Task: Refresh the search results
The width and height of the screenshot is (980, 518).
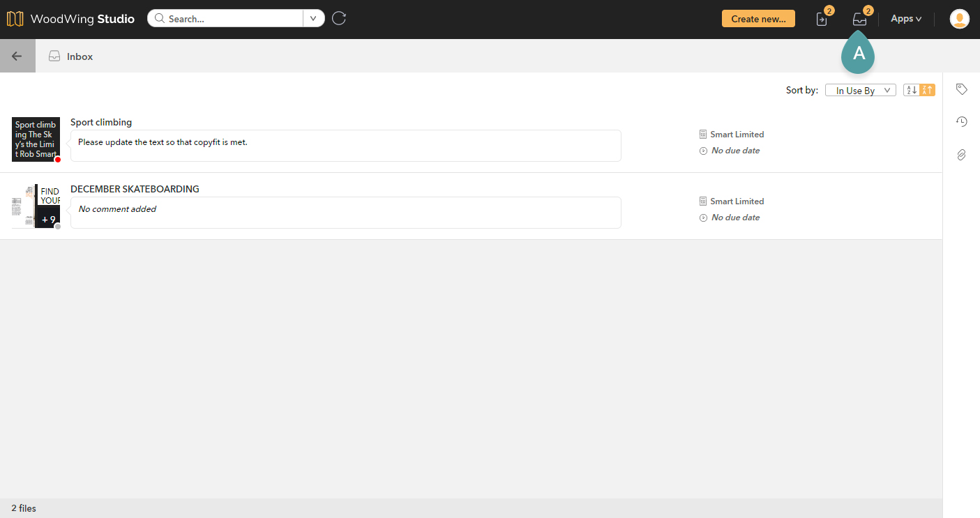Action: [339, 18]
